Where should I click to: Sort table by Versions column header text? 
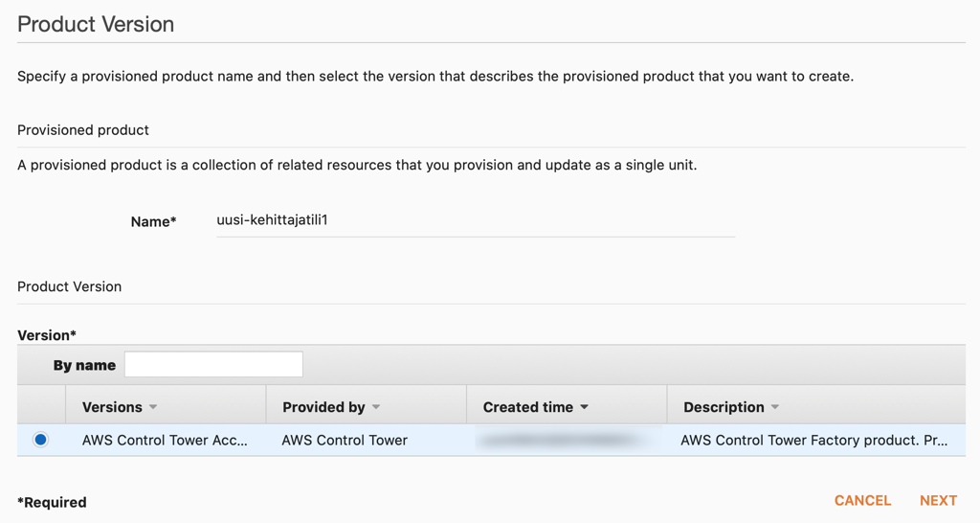pyautogui.click(x=112, y=407)
